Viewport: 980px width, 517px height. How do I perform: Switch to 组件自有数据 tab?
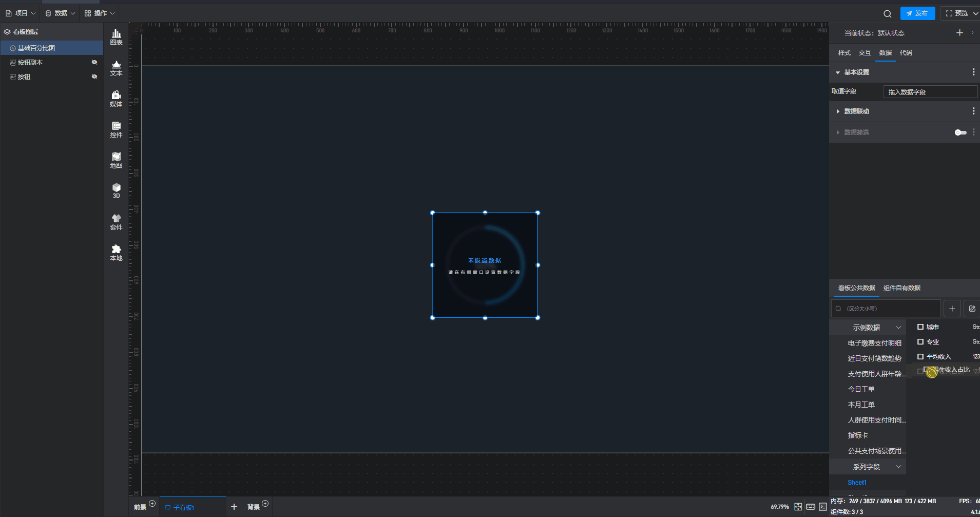pyautogui.click(x=901, y=288)
